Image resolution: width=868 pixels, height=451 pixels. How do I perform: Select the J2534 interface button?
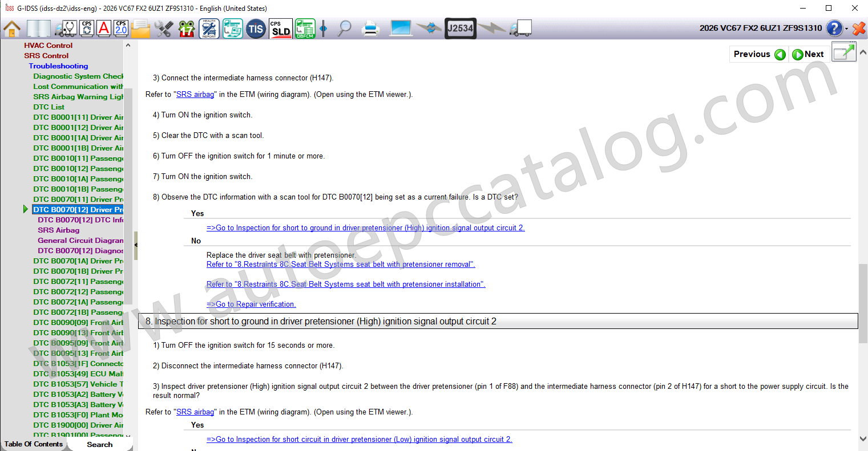(461, 28)
